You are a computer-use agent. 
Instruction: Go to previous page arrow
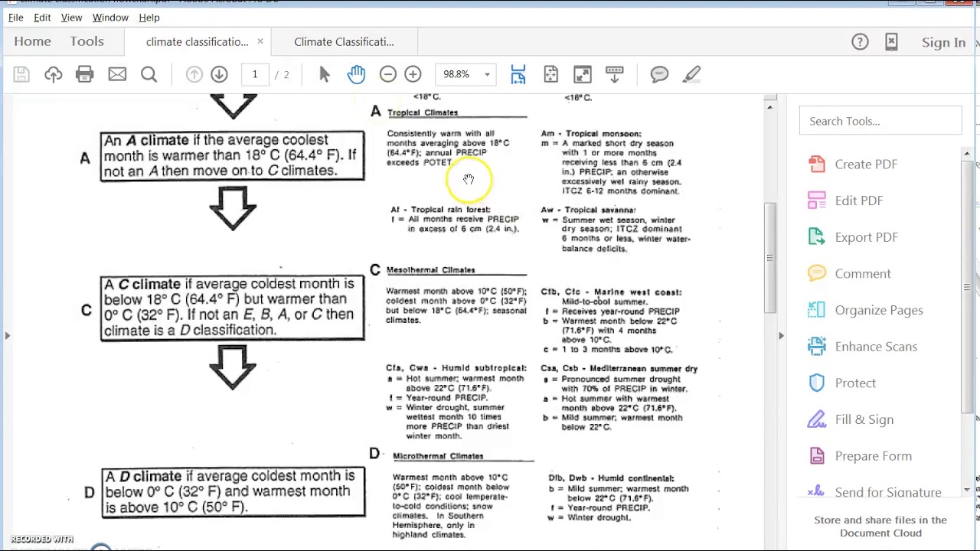tap(194, 74)
